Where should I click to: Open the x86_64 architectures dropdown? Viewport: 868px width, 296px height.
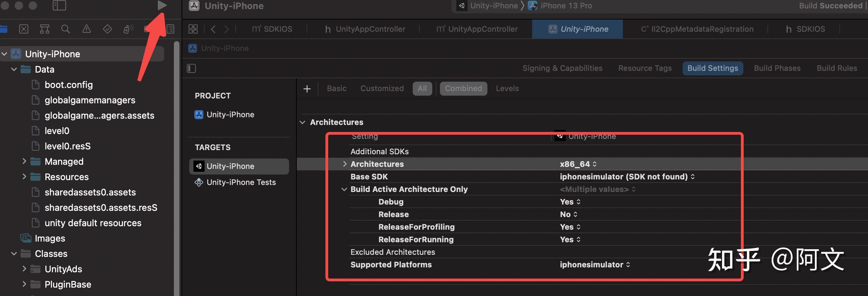(x=578, y=164)
